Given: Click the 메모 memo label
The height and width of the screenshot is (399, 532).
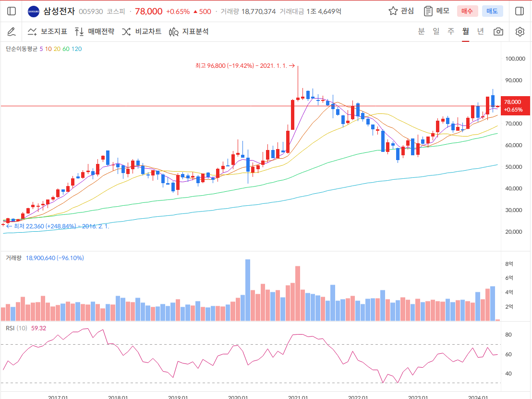Looking at the screenshot, I should tap(443, 11).
